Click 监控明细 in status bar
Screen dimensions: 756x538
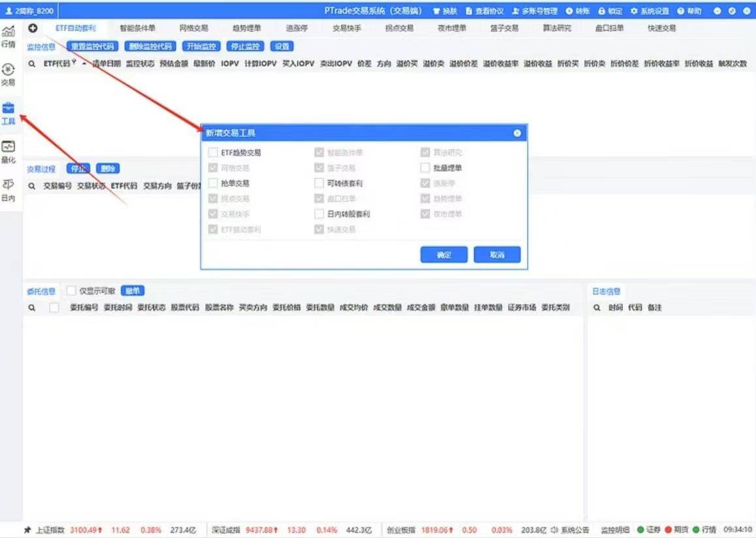click(x=615, y=530)
